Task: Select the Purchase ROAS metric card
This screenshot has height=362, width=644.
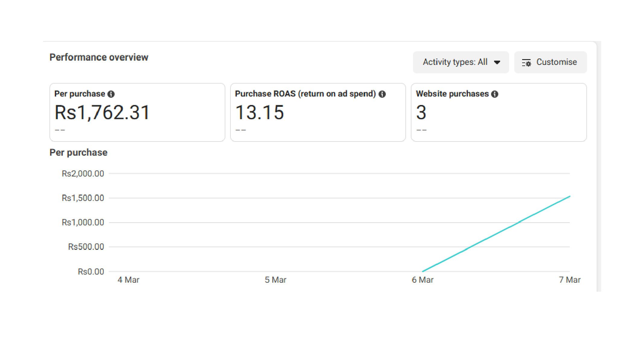Action: point(318,112)
